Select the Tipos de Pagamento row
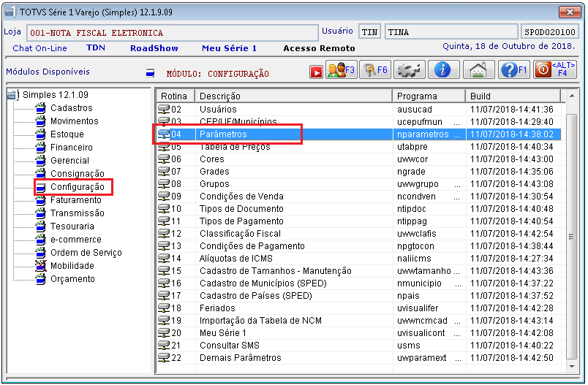 pos(358,221)
